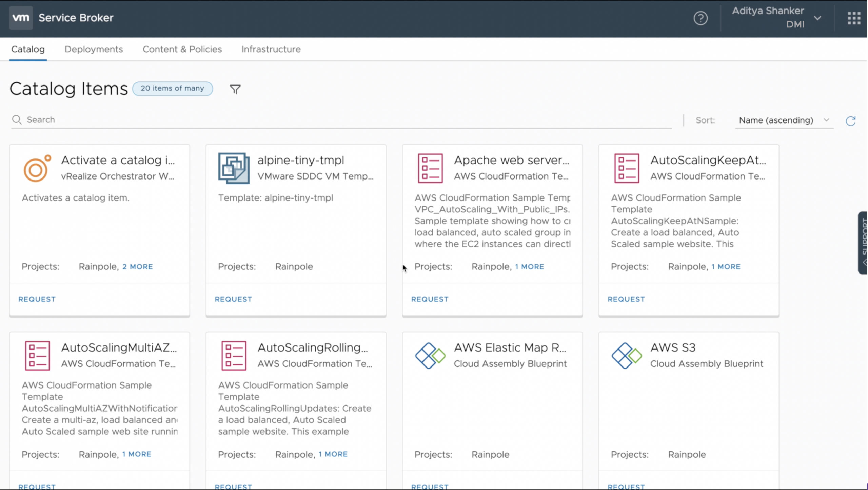Viewport: 868px width, 490px height.
Task: Focus the catalog Search field
Action: 339,120
